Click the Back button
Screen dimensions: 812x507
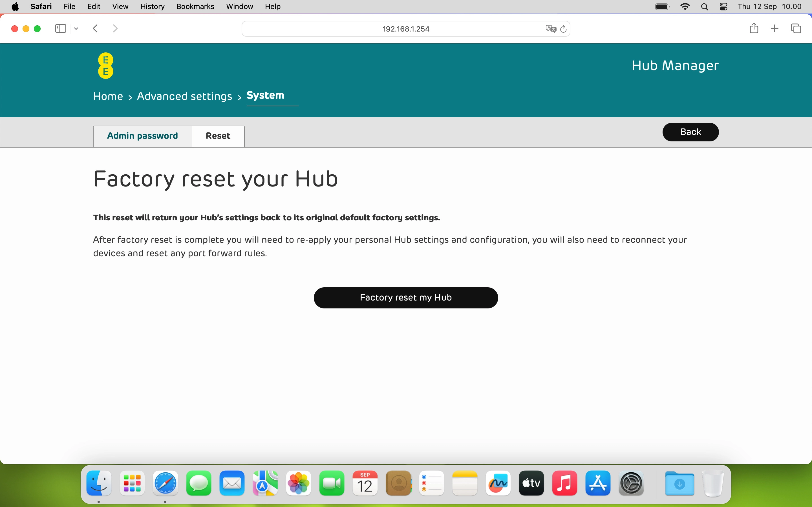click(x=690, y=132)
